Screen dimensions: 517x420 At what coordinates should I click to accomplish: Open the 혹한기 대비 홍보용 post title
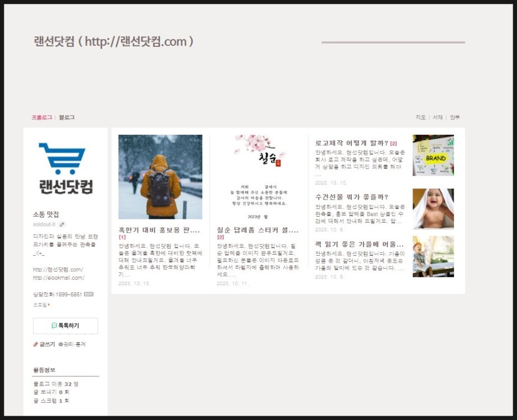159,230
